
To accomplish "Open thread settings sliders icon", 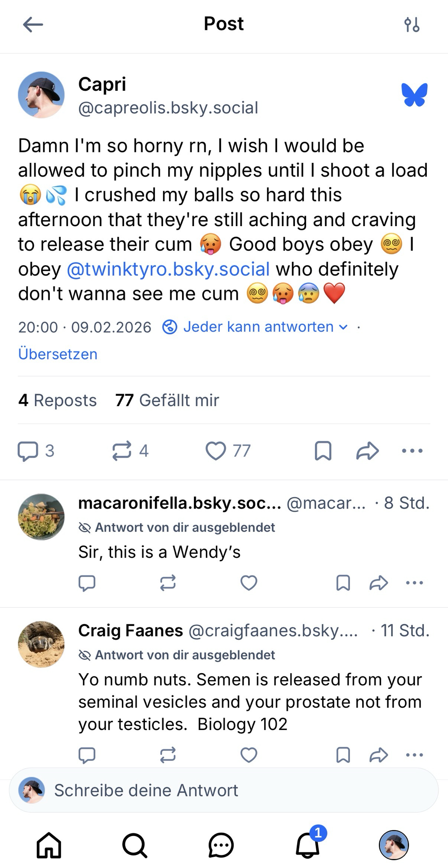I will 412,24.
